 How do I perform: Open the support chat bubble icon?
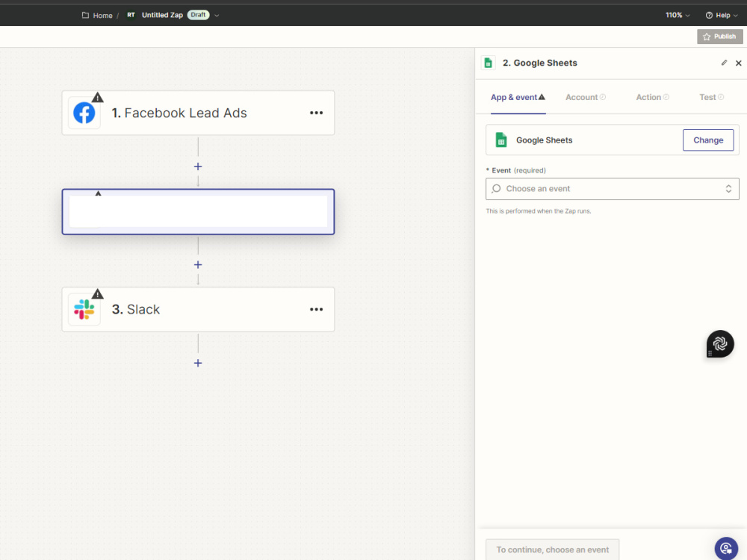[727, 548]
